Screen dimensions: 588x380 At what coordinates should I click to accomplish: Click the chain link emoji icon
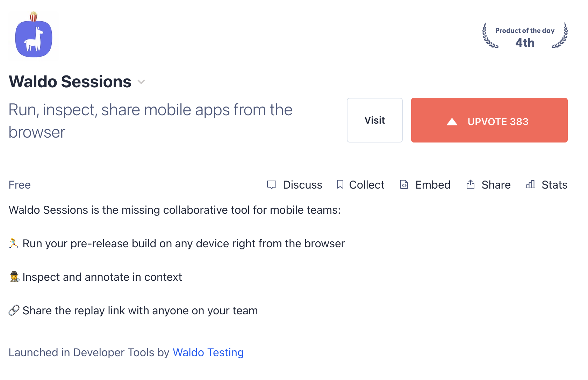pyautogui.click(x=14, y=310)
